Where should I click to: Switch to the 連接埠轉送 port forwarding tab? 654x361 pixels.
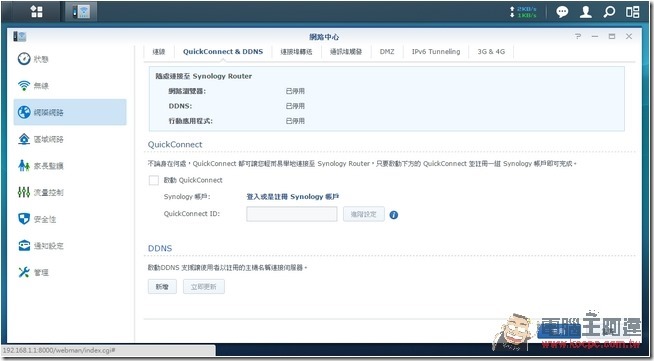pyautogui.click(x=296, y=52)
